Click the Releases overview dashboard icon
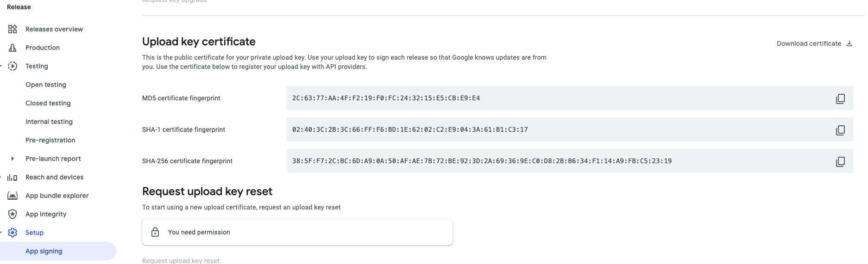The height and width of the screenshot is (264, 868). coord(13,29)
